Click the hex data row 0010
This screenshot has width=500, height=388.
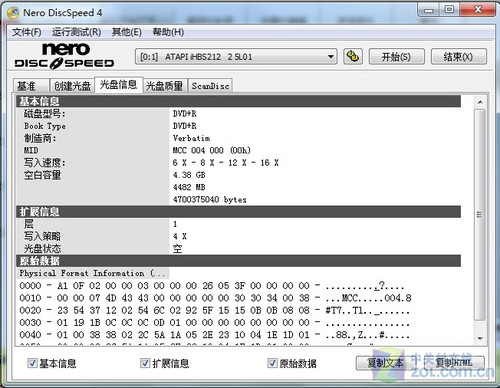coord(215,298)
